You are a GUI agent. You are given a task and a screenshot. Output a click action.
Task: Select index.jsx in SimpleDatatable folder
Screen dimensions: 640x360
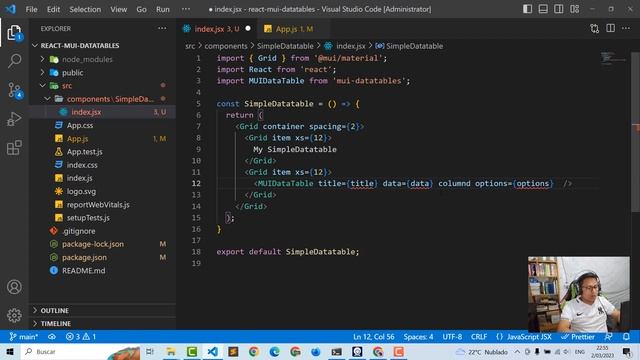coord(102,112)
